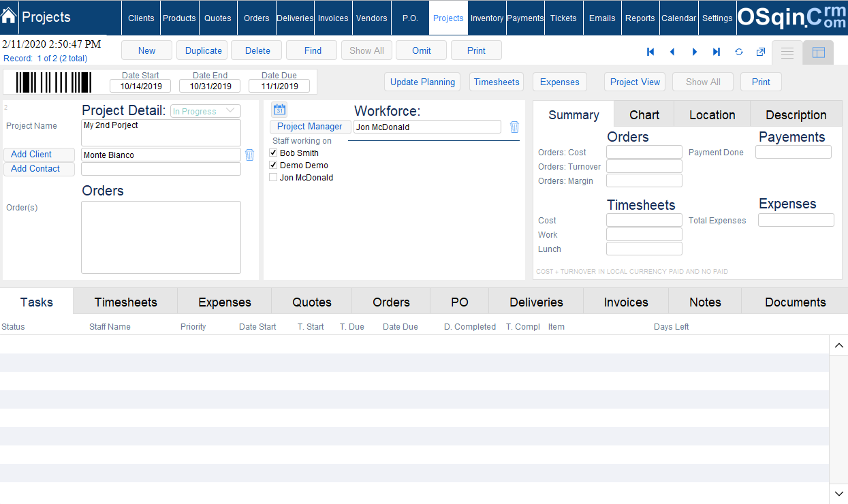Remove project manager trash icon
Viewport: 848px width, 504px height.
coord(514,127)
